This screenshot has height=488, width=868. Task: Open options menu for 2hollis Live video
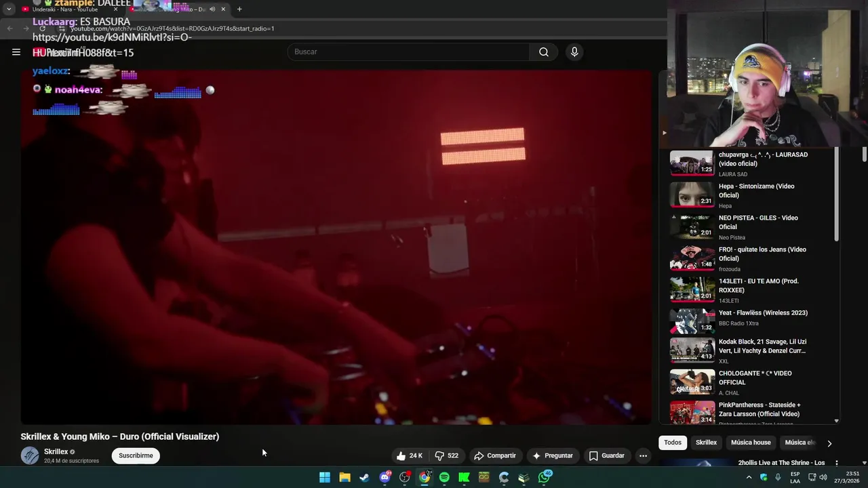836,463
